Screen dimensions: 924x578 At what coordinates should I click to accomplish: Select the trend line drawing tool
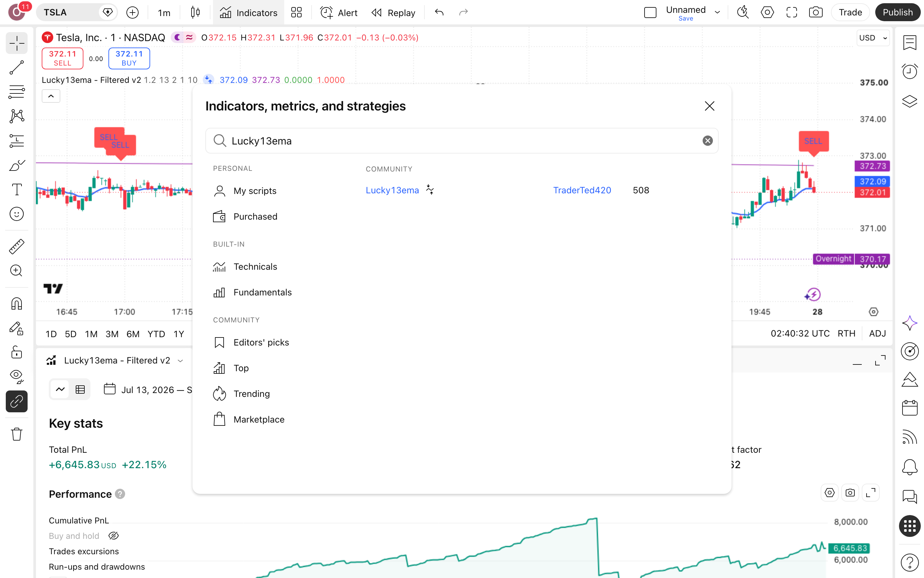[x=16, y=68]
